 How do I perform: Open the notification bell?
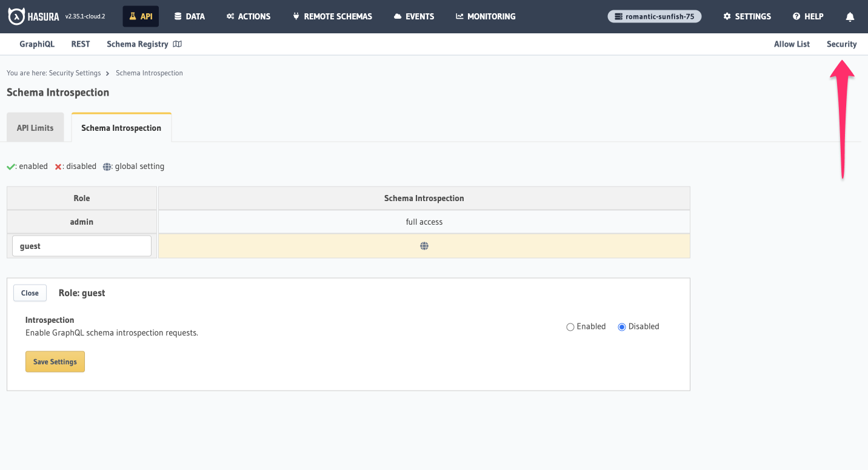point(849,18)
